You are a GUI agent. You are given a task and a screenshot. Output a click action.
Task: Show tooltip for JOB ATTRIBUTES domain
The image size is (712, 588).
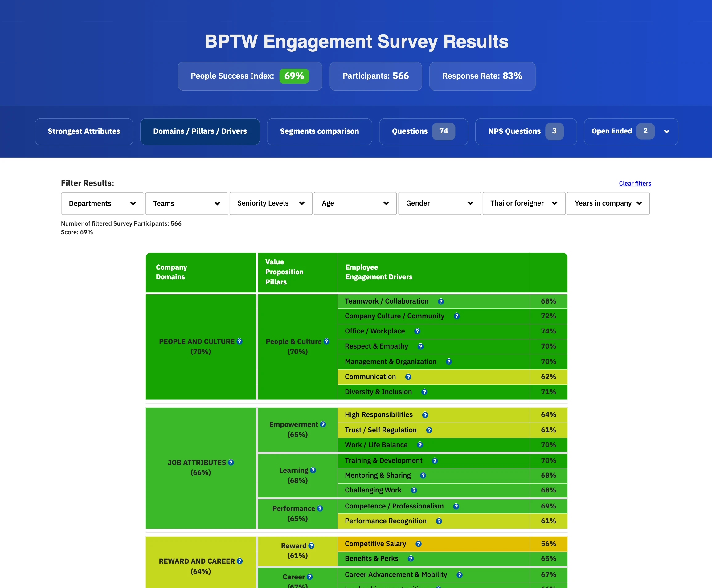(231, 462)
